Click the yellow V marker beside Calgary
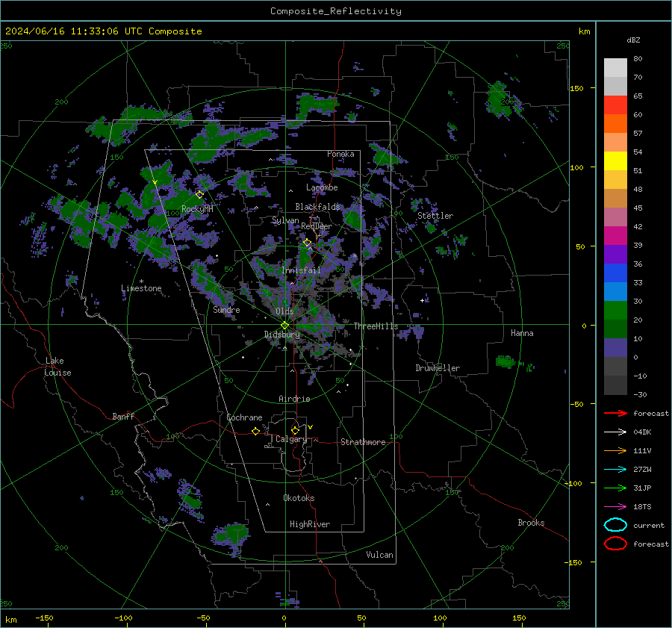672x628 pixels. click(x=311, y=427)
